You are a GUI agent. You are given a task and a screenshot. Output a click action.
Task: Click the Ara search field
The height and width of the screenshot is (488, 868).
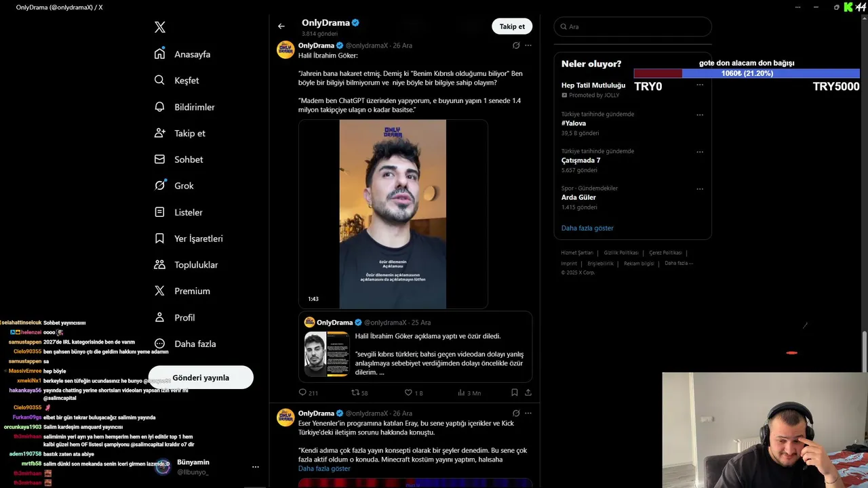click(x=633, y=26)
